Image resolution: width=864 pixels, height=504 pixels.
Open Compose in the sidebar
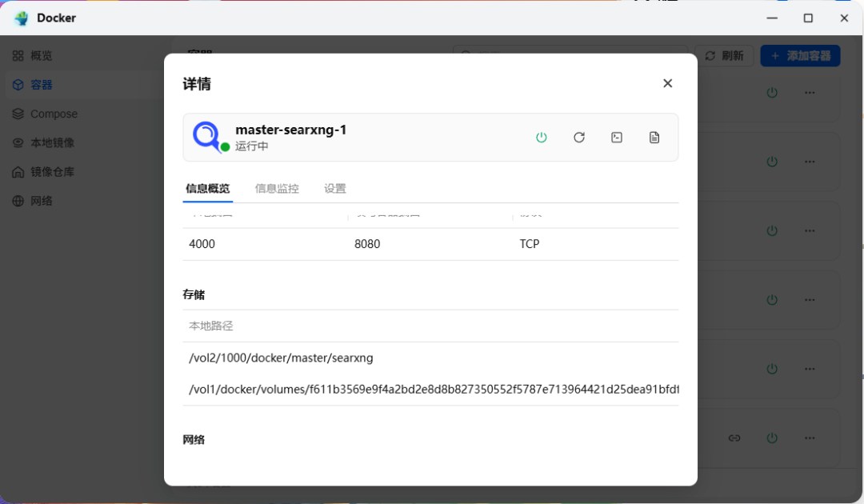tap(54, 114)
